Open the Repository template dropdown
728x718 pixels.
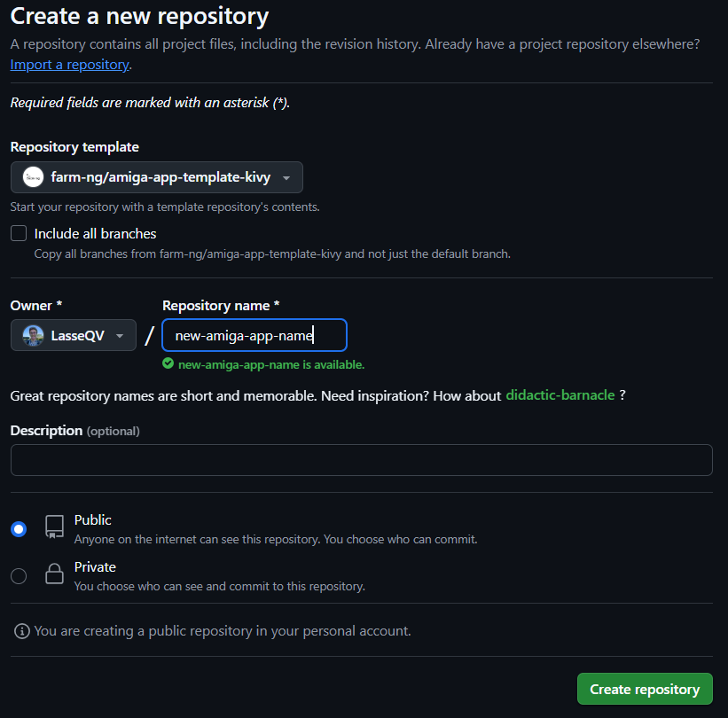157,177
